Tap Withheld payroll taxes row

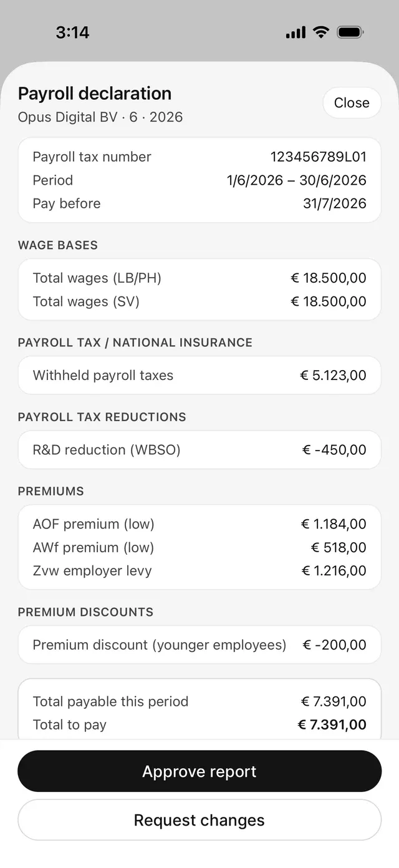pyautogui.click(x=199, y=376)
